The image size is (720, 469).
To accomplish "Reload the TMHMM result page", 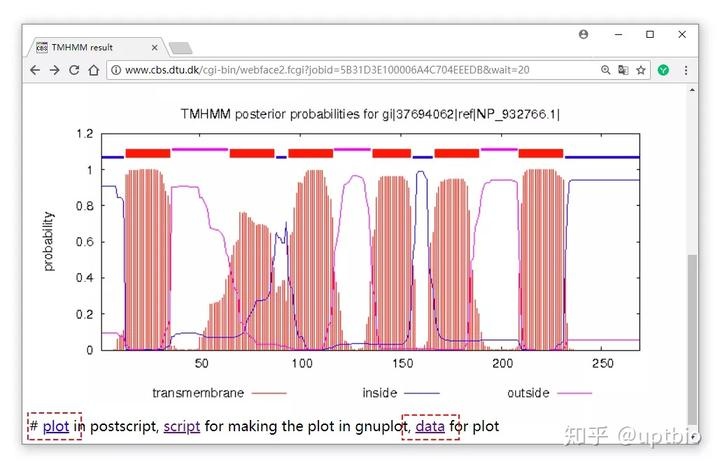I will (74, 70).
